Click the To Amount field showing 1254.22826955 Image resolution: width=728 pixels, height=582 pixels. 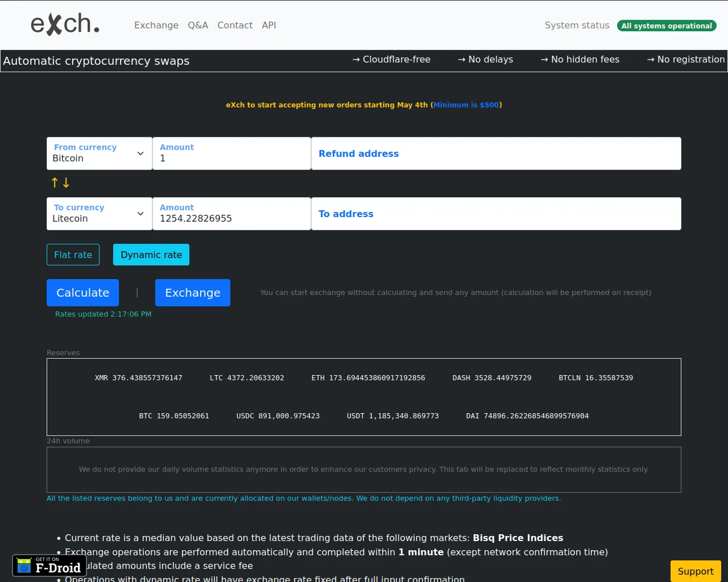231,214
